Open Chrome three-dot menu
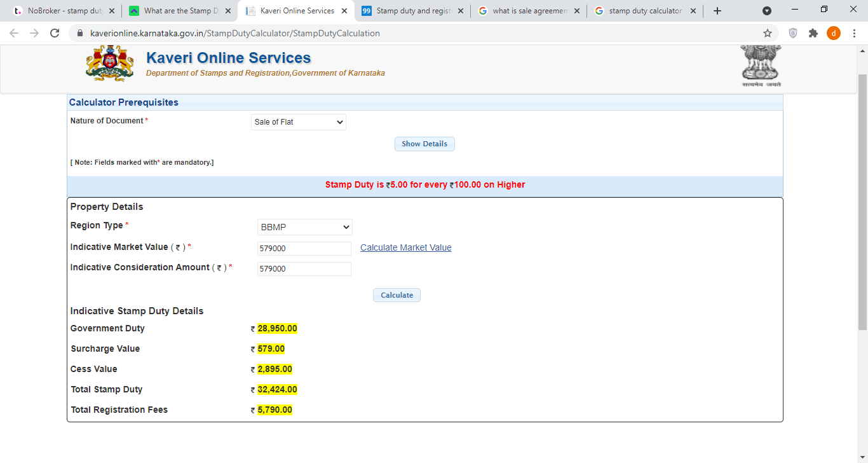868x463 pixels. click(854, 33)
